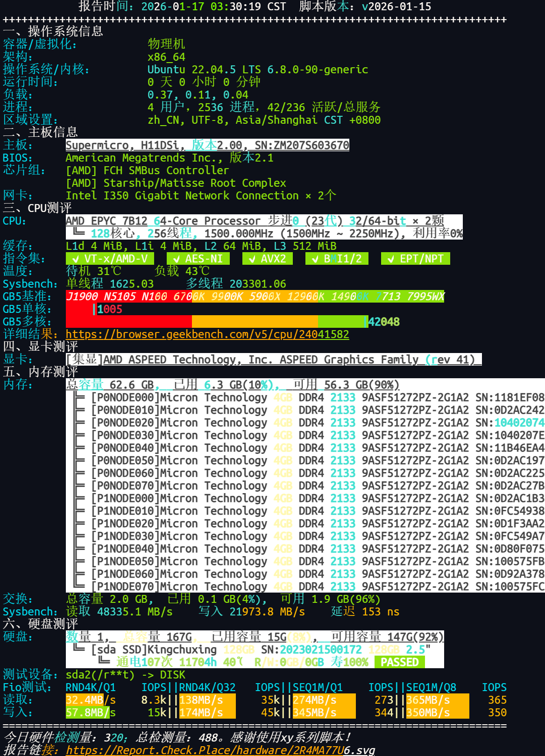
Task: Select the P0NODE000 Micron memory row
Action: (x=309, y=397)
